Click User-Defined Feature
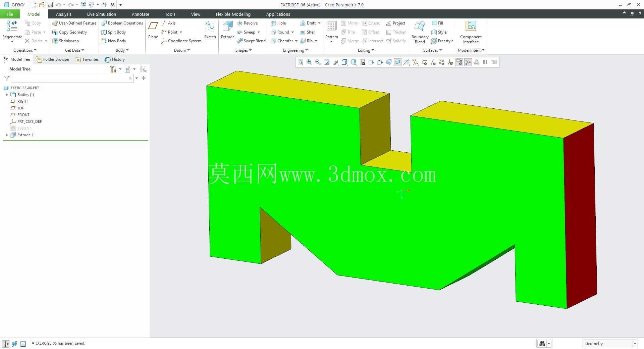 coord(74,23)
